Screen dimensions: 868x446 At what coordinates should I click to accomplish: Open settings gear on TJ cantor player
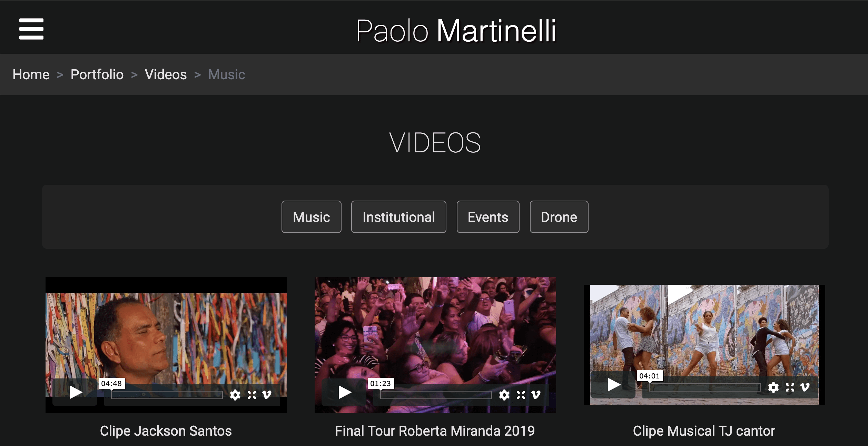[774, 387]
